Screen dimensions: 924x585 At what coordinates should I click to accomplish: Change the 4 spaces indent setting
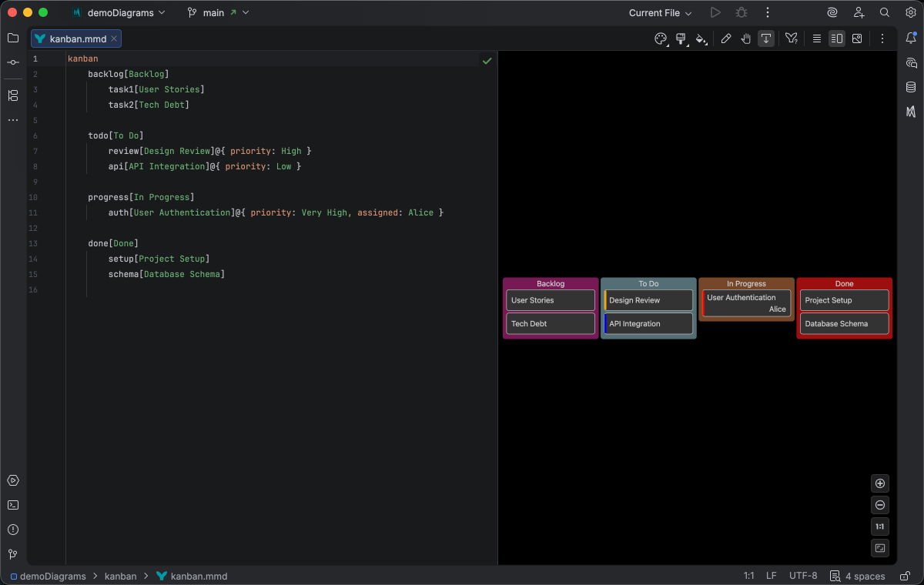[x=857, y=576]
